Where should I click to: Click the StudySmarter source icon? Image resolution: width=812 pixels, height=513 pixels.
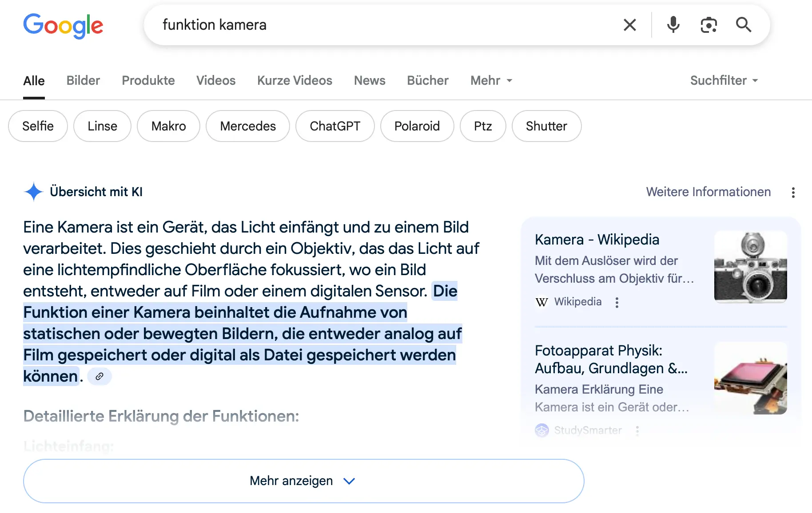click(x=541, y=430)
